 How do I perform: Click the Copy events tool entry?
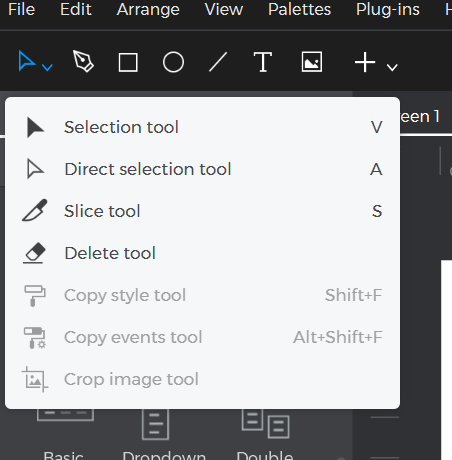point(202,337)
